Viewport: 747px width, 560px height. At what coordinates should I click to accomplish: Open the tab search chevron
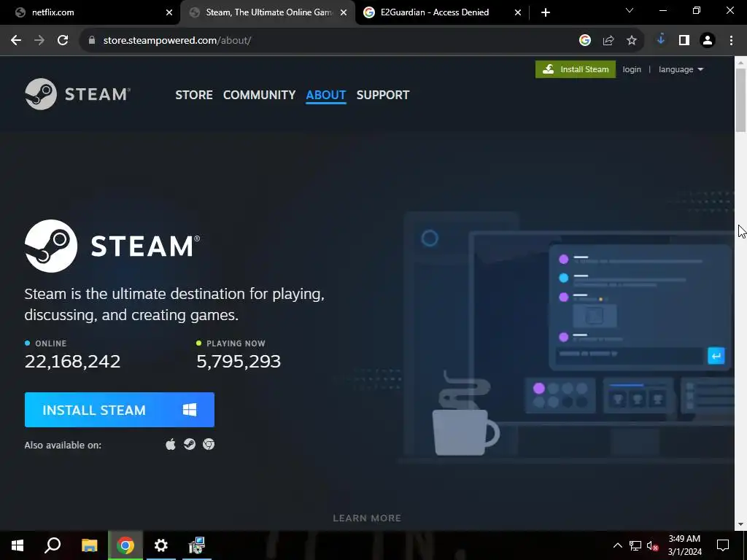click(630, 10)
